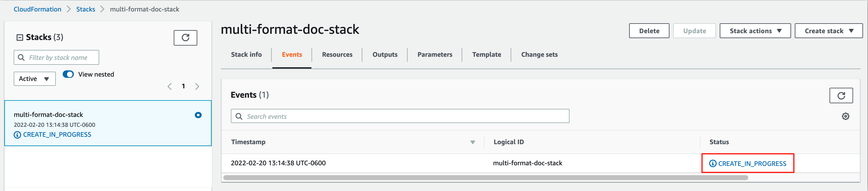Sort events by Timestamp arrow
The height and width of the screenshot is (191, 868).
472,143
